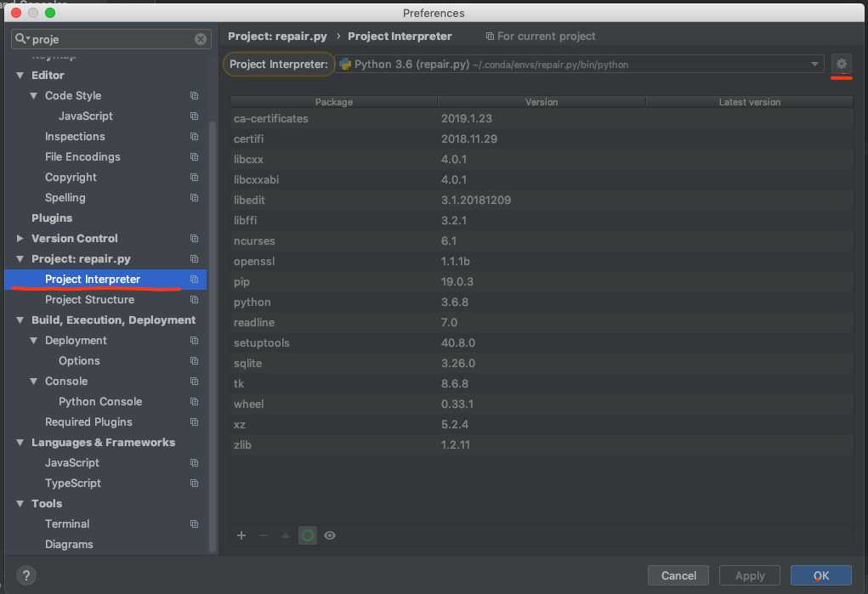Image resolution: width=868 pixels, height=594 pixels.
Task: Click project-level icon beside Required Plugins
Action: coord(195,421)
